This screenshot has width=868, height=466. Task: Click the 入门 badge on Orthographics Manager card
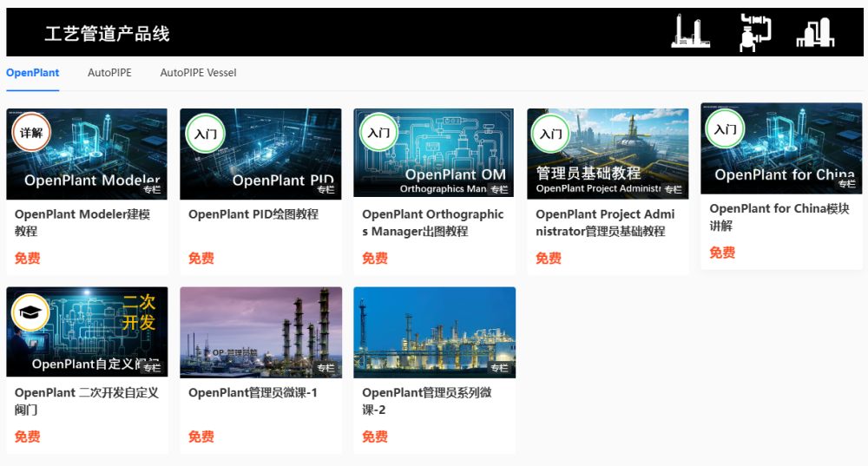pyautogui.click(x=378, y=133)
